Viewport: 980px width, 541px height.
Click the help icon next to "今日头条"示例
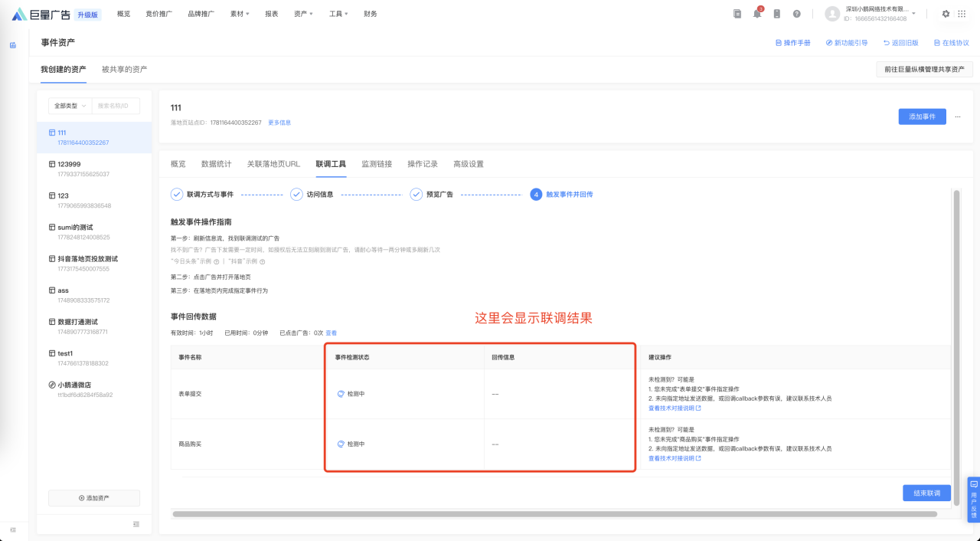(217, 261)
